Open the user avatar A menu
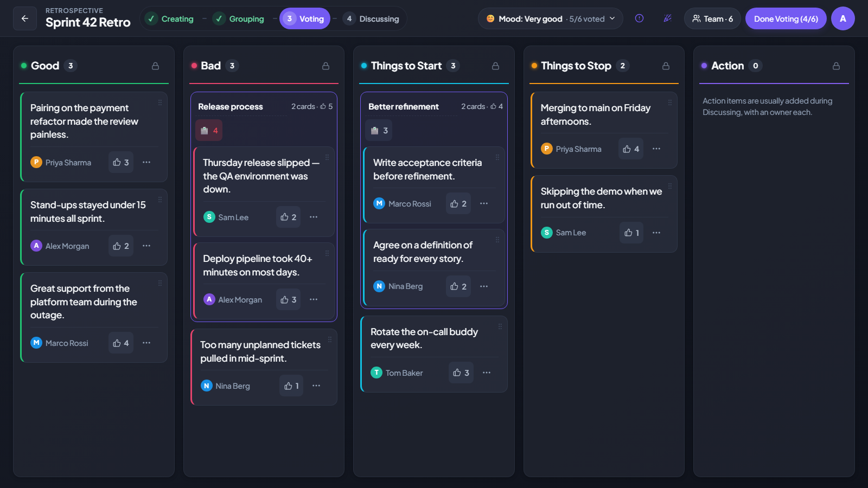 (843, 18)
